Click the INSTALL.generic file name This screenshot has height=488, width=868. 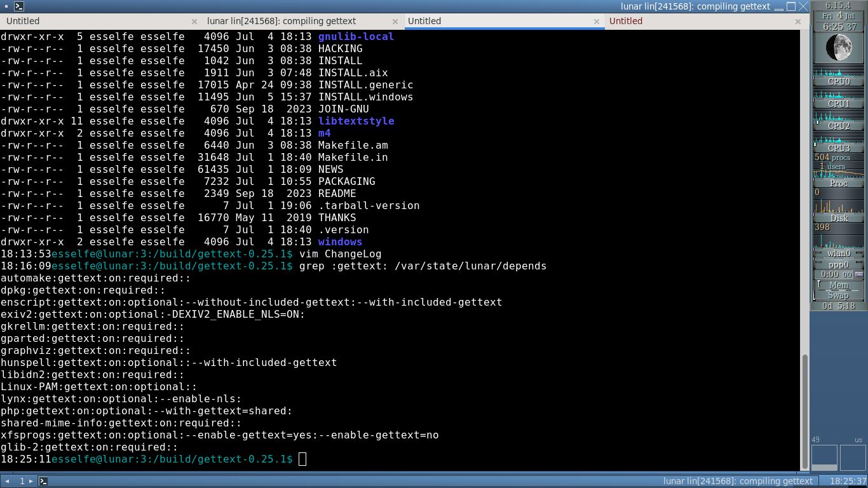(365, 85)
